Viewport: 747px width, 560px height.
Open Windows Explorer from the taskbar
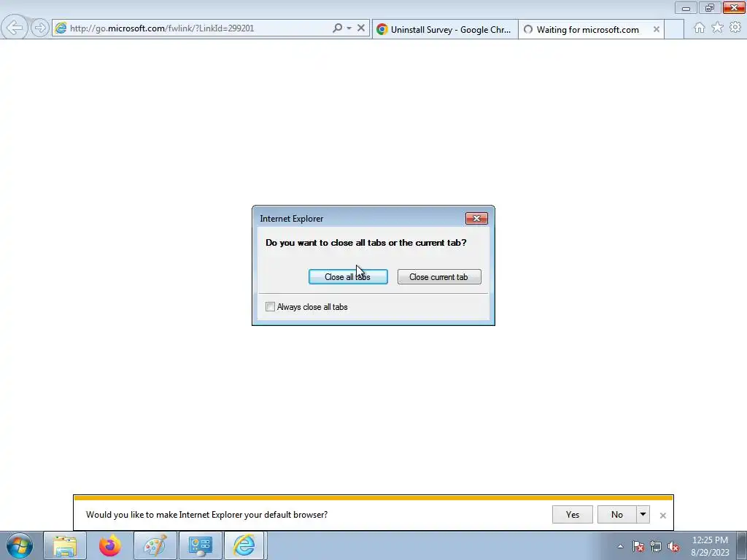(65, 545)
